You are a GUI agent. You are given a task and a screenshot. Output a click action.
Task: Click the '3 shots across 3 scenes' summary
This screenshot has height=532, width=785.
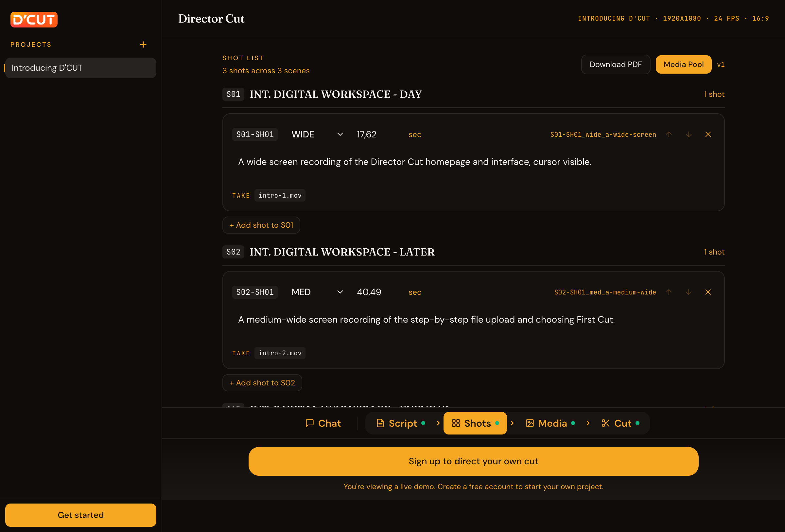(x=266, y=71)
